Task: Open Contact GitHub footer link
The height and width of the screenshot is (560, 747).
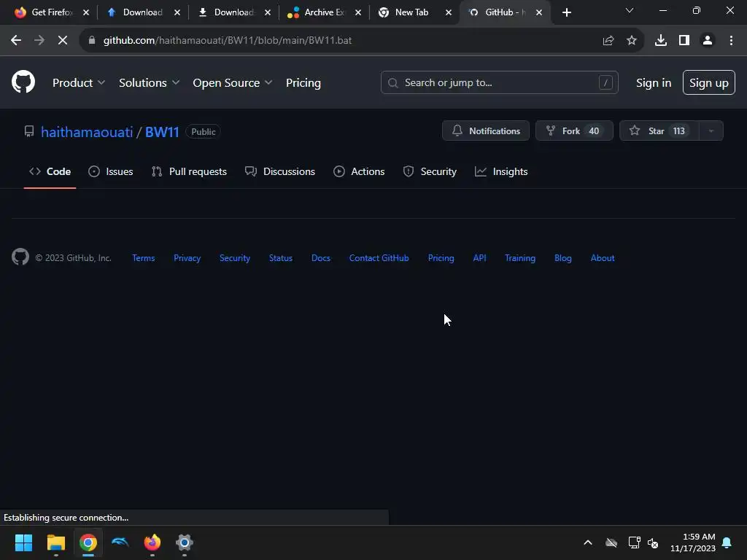Action: [x=379, y=258]
